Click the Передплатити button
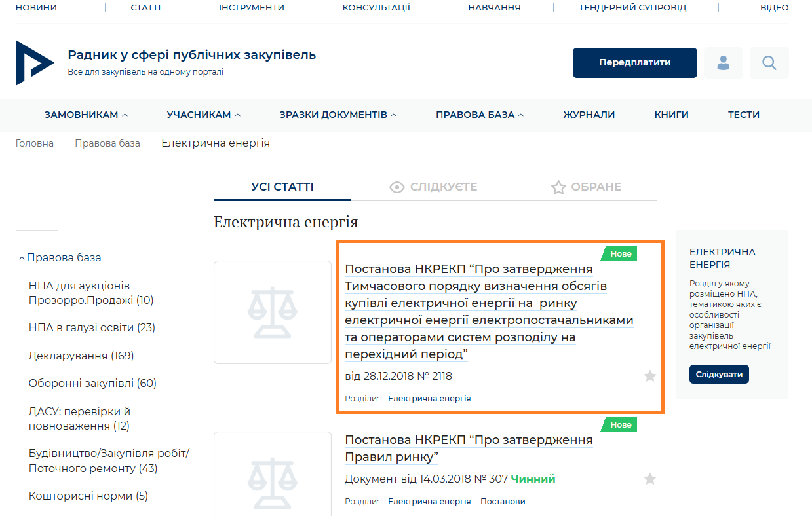This screenshot has height=516, width=812. [x=634, y=63]
